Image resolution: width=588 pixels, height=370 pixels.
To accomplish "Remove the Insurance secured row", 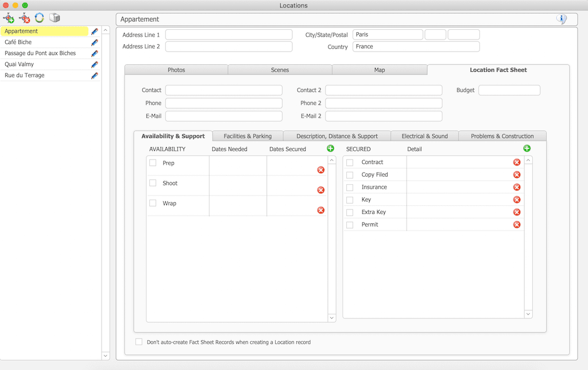I will click(x=516, y=187).
